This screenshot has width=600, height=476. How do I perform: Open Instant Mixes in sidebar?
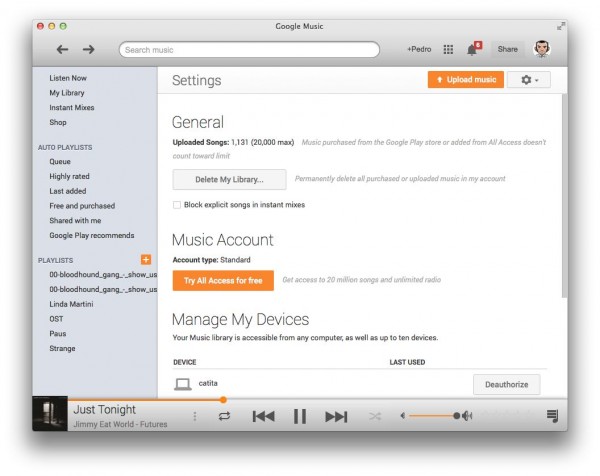click(72, 108)
